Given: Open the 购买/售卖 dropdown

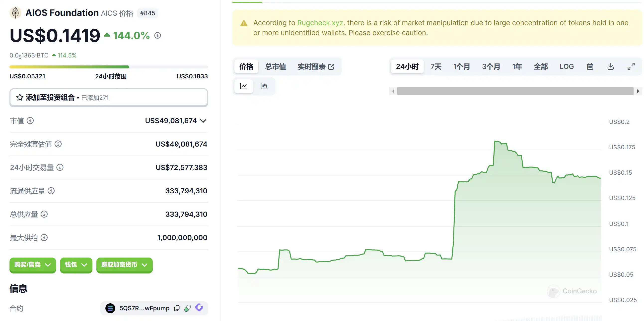Looking at the screenshot, I should (x=32, y=265).
